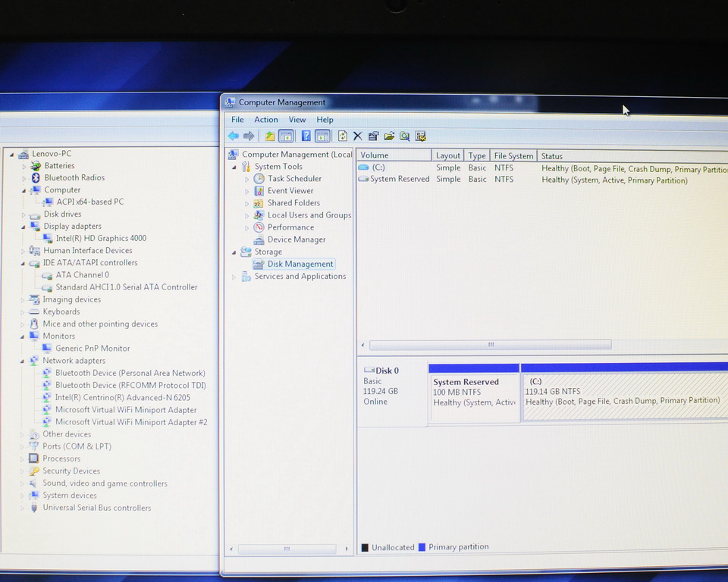This screenshot has height=582, width=728.
Task: Click the Security Devices key icon
Action: tap(34, 471)
